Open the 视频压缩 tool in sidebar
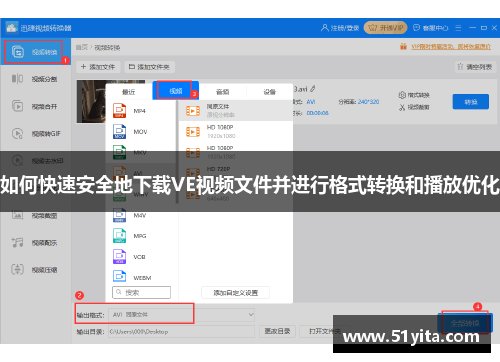 [x=35, y=270]
